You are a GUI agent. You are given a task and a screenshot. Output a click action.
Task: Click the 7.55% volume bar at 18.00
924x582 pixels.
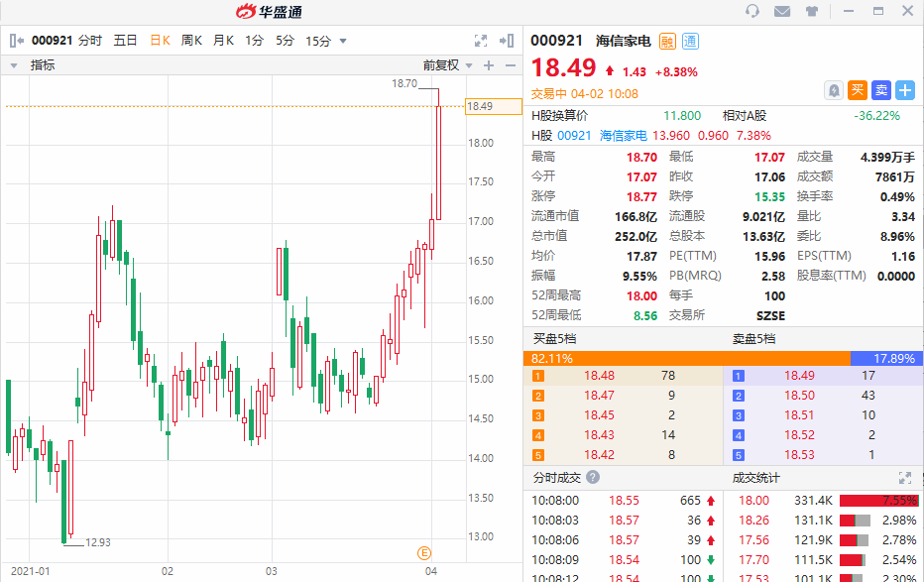[878, 501]
